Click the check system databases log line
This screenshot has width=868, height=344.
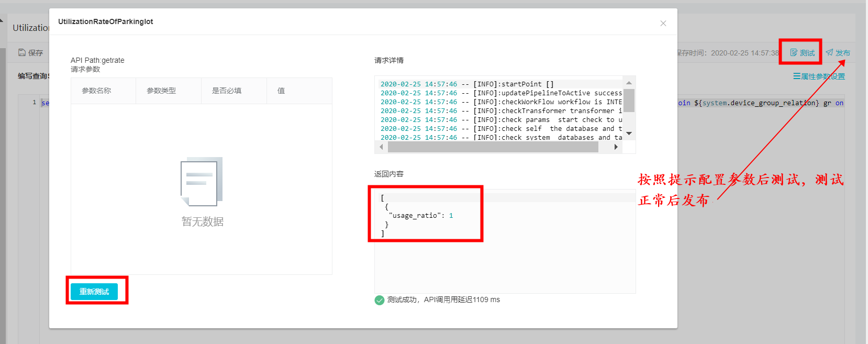[501, 137]
